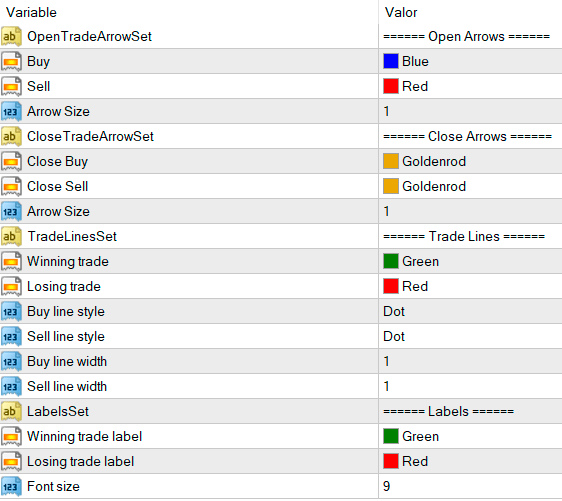Click the string icon beside CloseTradeArrowSet

11,136
